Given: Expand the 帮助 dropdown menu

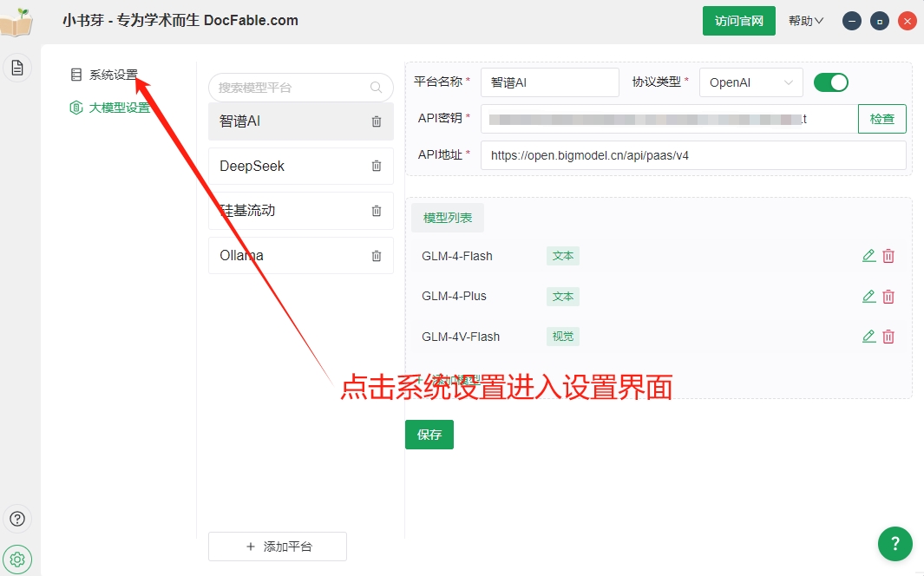Looking at the screenshot, I should coord(805,20).
